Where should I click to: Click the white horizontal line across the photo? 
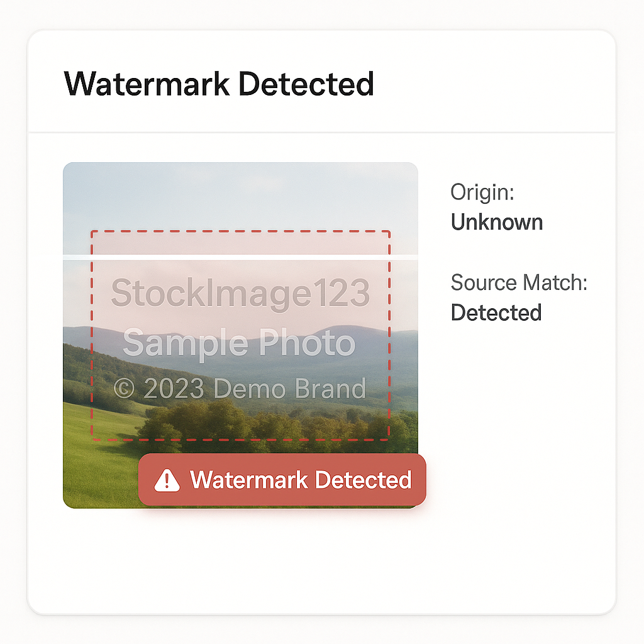point(240,257)
